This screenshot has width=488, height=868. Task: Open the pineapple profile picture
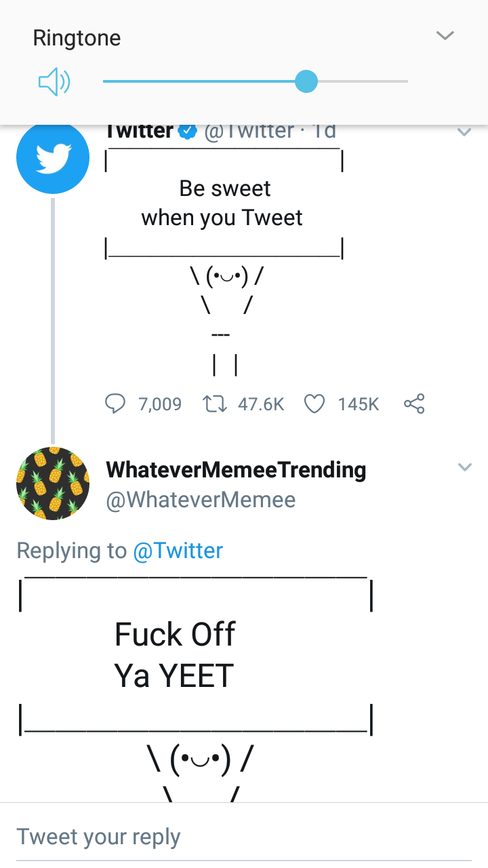pos(53,484)
